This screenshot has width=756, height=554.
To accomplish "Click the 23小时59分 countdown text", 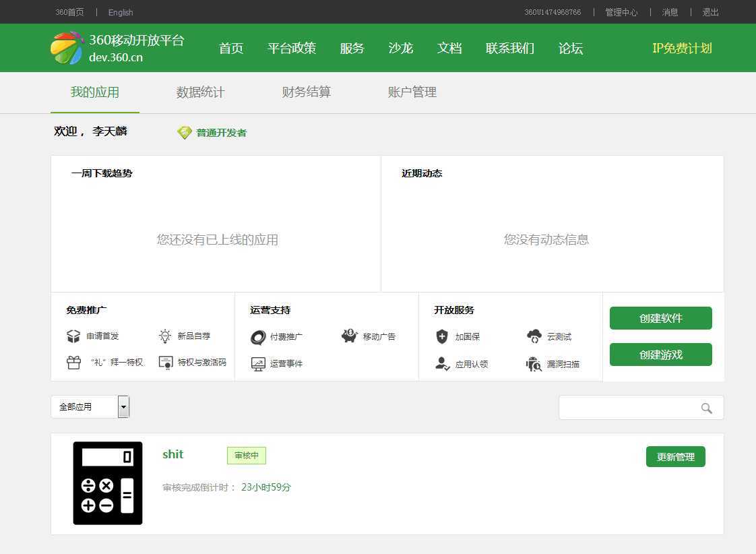I will [266, 487].
